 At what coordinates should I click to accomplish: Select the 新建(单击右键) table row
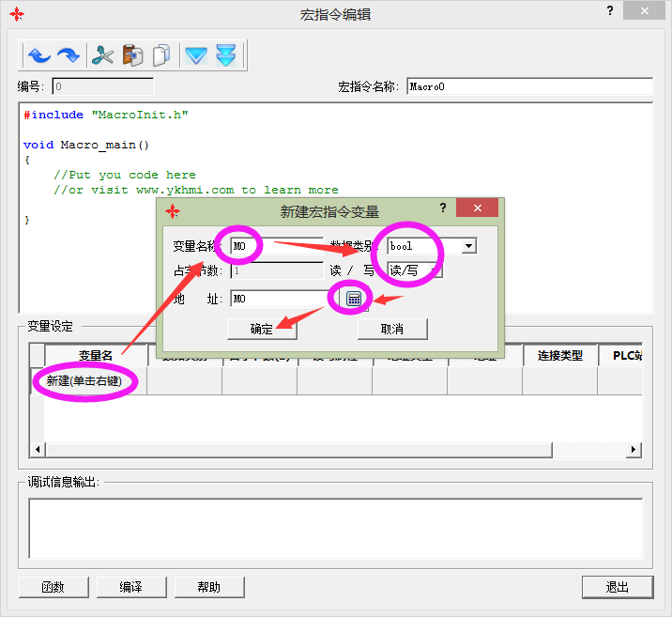pos(84,380)
